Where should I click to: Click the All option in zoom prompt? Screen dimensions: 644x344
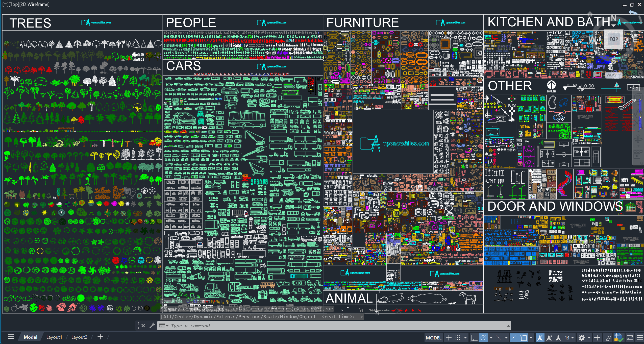pyautogui.click(x=167, y=316)
